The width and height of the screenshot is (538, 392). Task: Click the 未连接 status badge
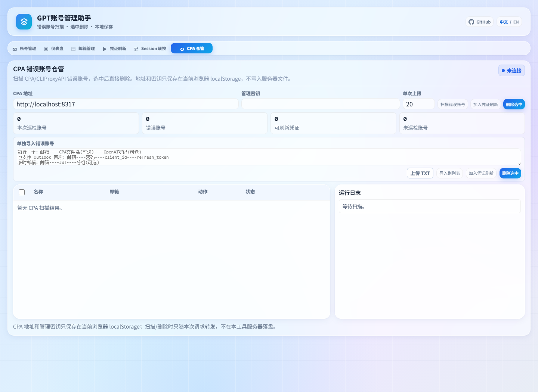pos(511,71)
